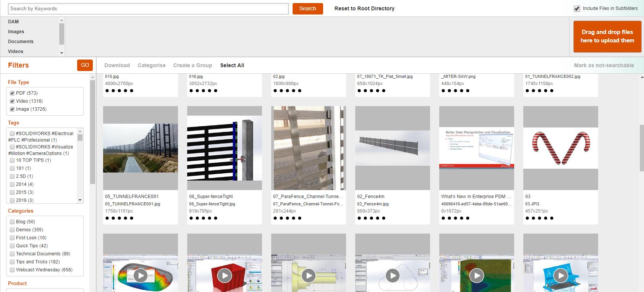Check the Technical Documents (89) category
The height and width of the screenshot is (292, 644).
(x=12, y=254)
